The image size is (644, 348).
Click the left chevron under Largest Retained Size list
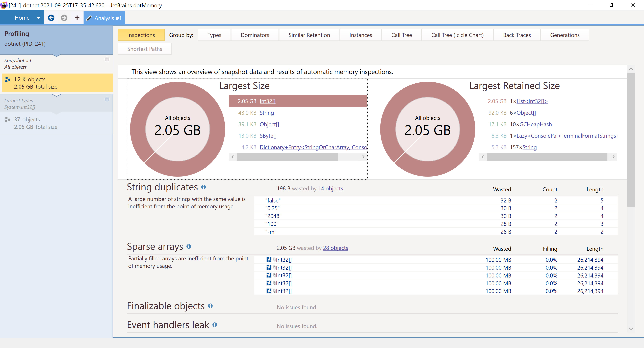(x=482, y=157)
